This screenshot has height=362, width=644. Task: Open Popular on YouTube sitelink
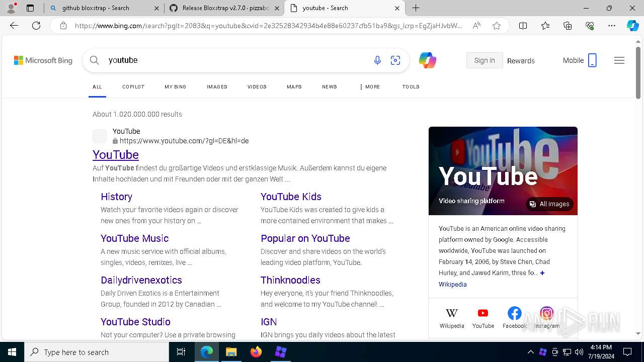coord(305,238)
